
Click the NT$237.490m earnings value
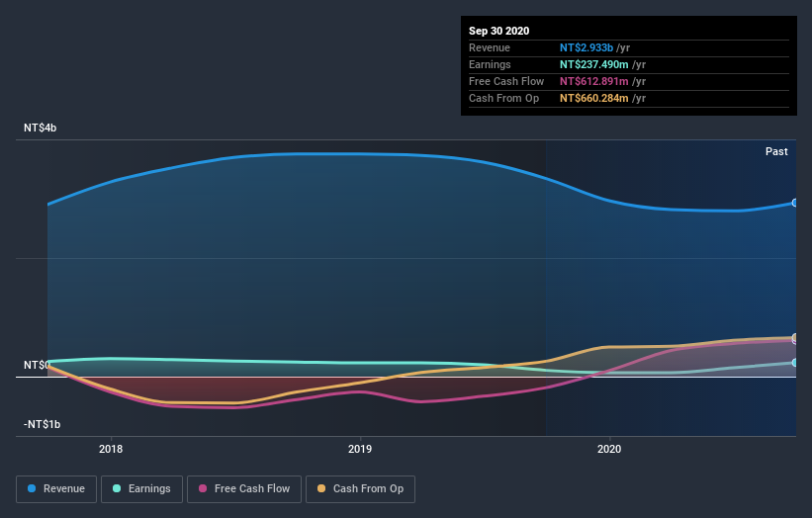pyautogui.click(x=594, y=64)
